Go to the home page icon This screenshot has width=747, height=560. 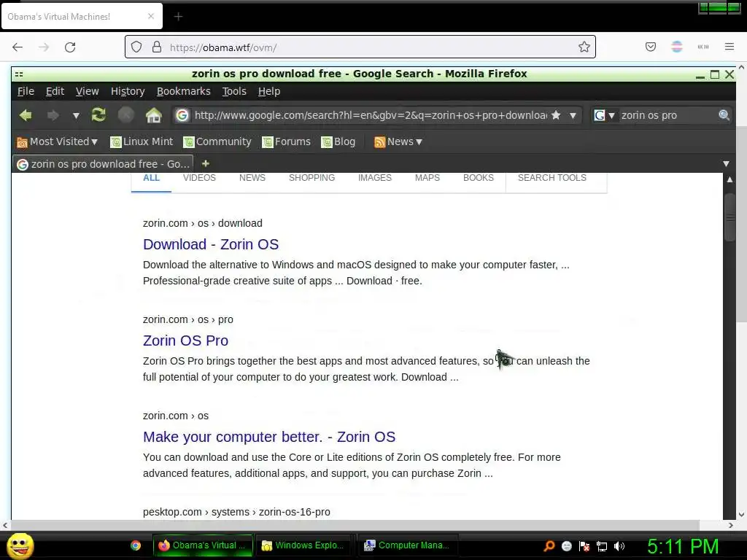coord(153,115)
